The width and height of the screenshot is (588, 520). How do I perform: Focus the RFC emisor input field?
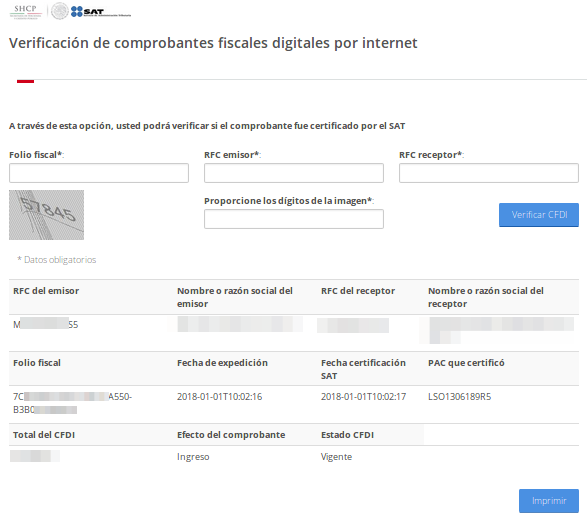tap(294, 173)
